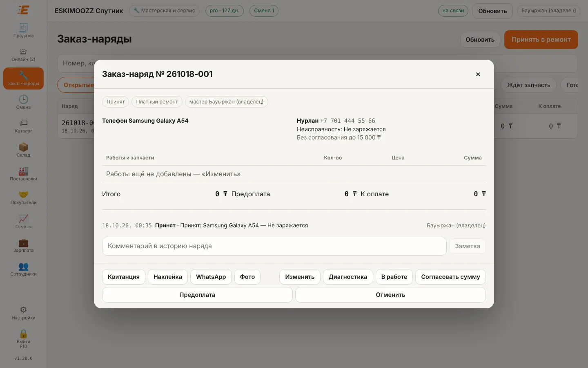Open the Смена clock icon
This screenshot has width=588, height=368.
click(x=23, y=102)
